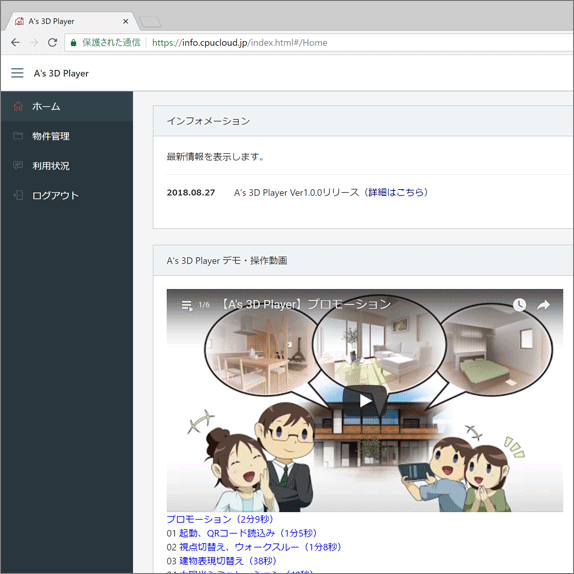Click the 1/6 playlist counter
The width and height of the screenshot is (574, 574).
(204, 305)
